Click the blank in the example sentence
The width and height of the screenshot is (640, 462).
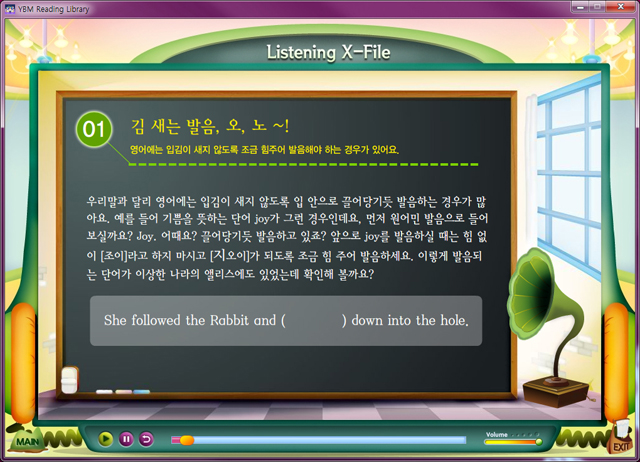pyautogui.click(x=314, y=321)
